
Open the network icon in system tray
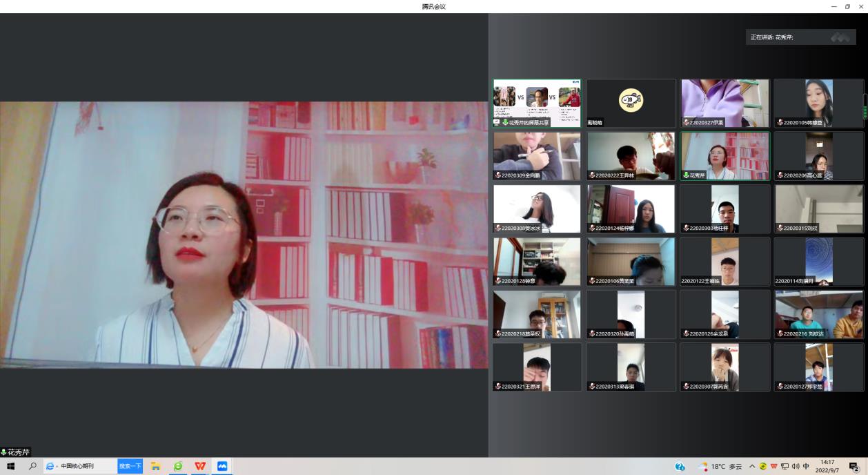tap(785, 467)
